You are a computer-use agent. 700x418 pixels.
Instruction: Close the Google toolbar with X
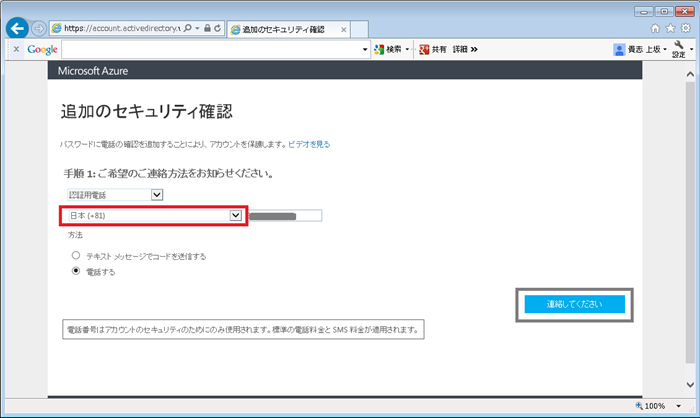17,49
